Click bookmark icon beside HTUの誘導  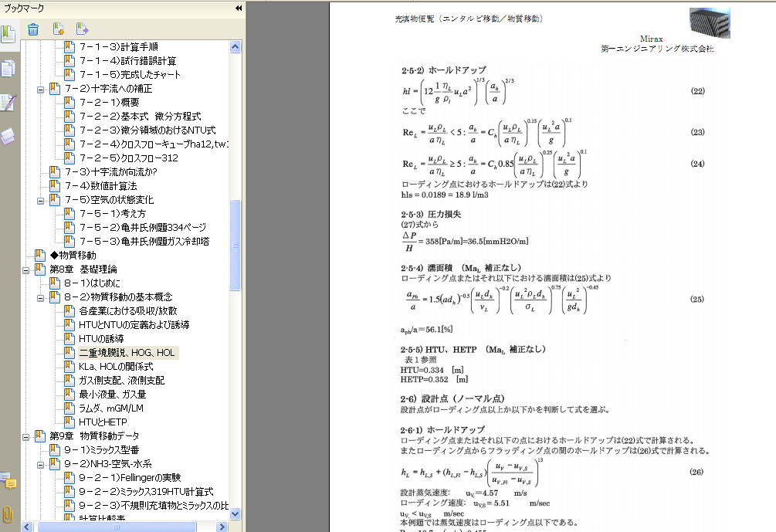pos(69,338)
